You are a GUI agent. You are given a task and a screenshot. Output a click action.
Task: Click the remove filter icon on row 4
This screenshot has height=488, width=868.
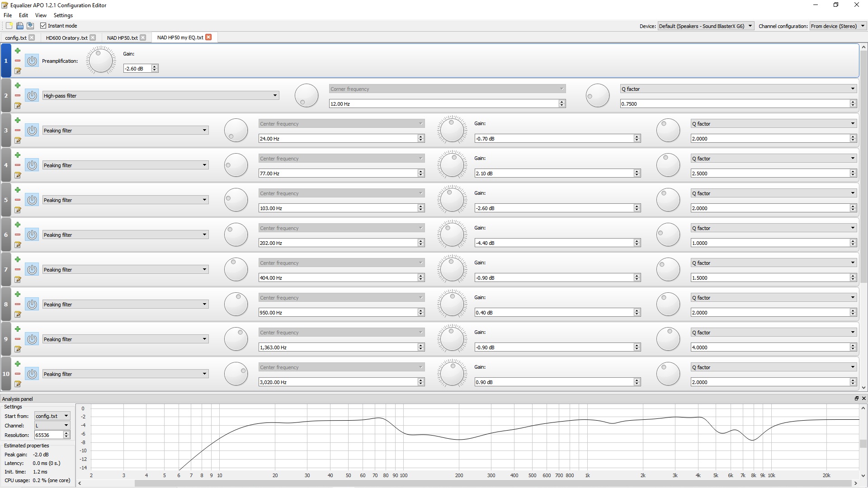pyautogui.click(x=17, y=164)
